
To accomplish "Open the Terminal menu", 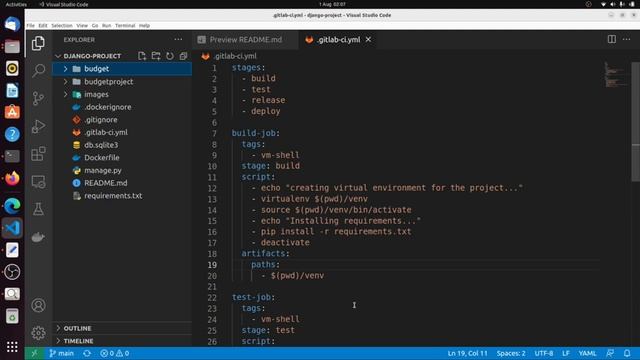I will [x=125, y=25].
